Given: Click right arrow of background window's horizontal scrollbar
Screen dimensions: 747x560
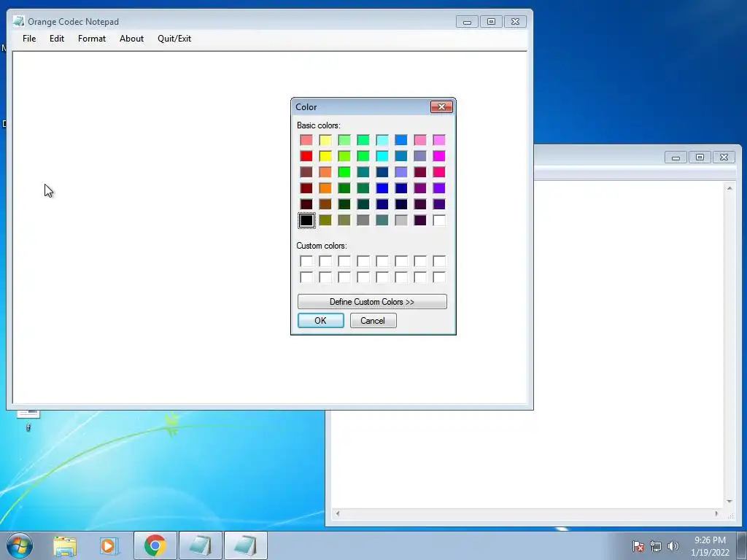Looking at the screenshot, I should 716,513.
